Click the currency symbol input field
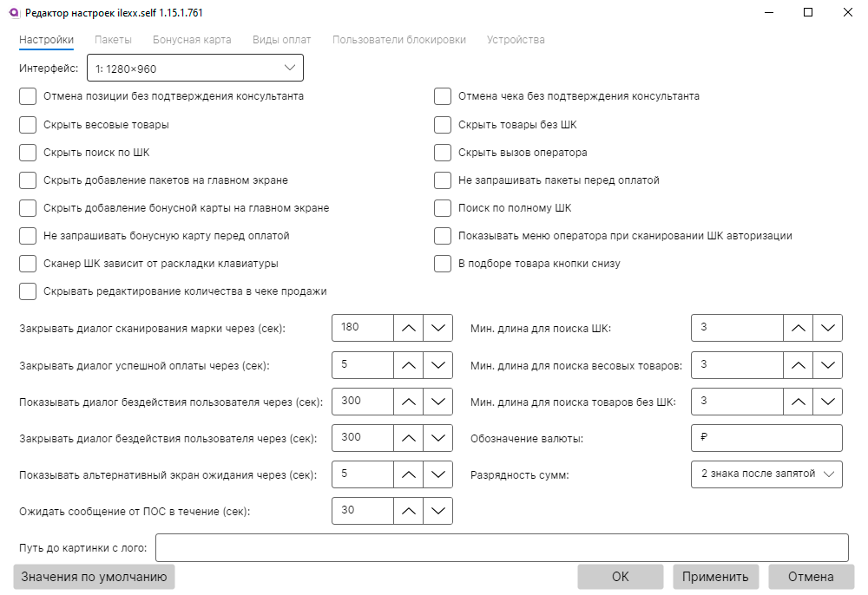The image size is (868, 595). tap(766, 438)
